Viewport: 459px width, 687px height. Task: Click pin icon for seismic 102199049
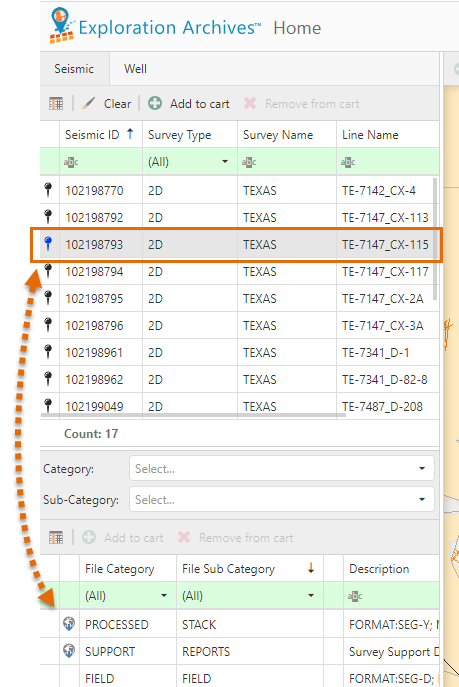click(x=48, y=406)
